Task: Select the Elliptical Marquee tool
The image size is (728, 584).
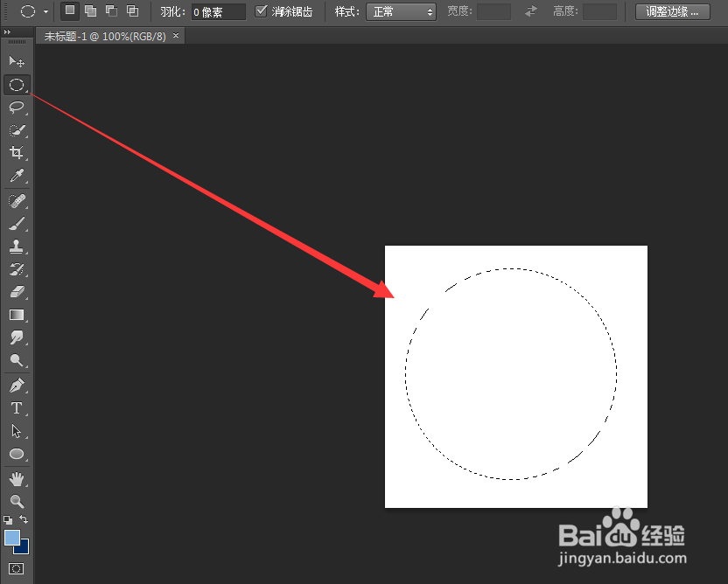Action: click(17, 85)
